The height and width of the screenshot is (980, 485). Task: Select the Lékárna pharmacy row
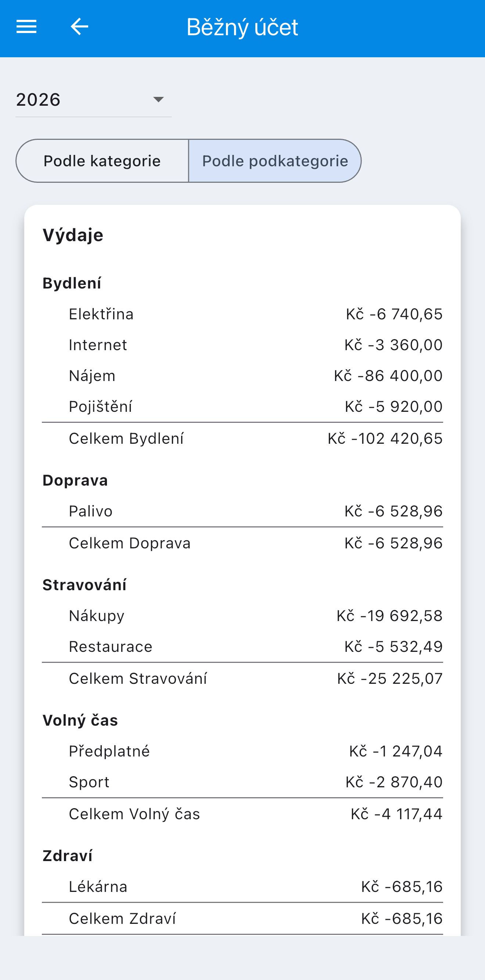pos(242,887)
